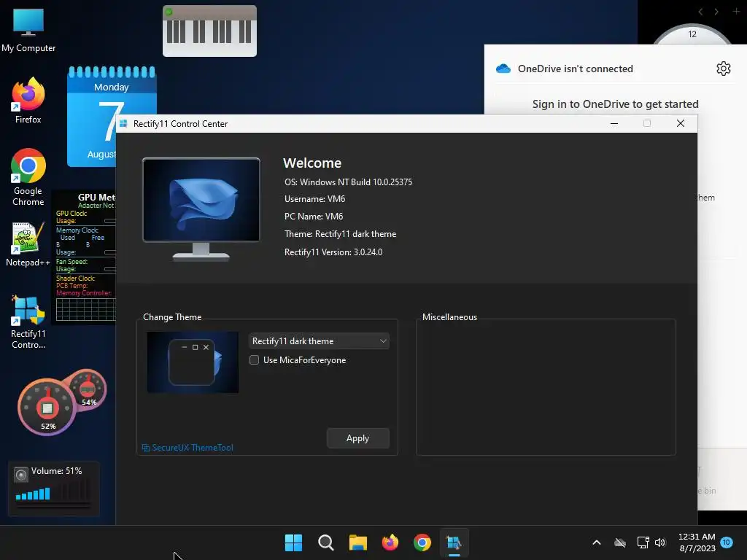Open File Explorer from taskbar

(357, 542)
